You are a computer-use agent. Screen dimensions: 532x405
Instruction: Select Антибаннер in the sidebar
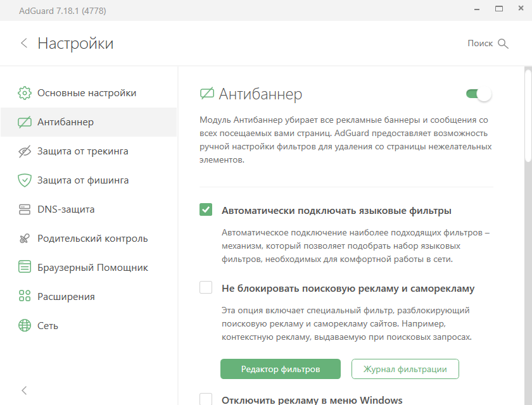pos(89,122)
